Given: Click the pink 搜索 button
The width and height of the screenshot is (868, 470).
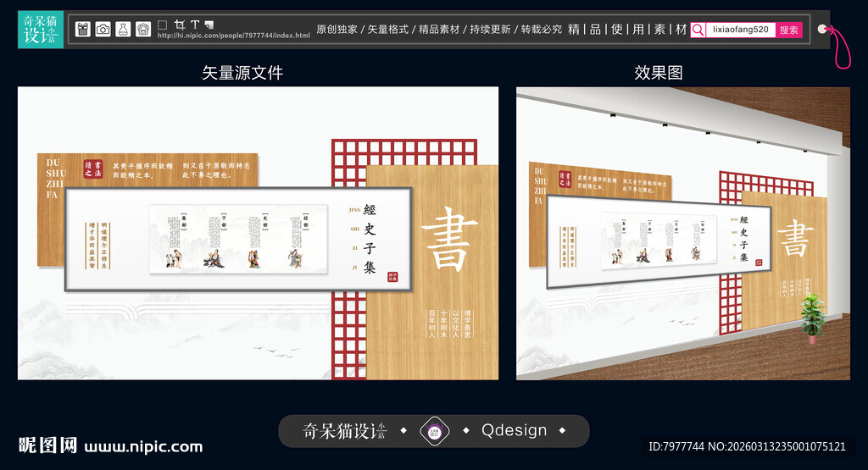Looking at the screenshot, I should [789, 30].
